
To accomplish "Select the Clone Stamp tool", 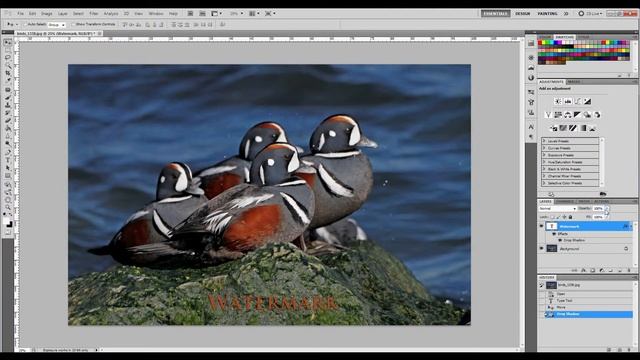I will click(8, 105).
